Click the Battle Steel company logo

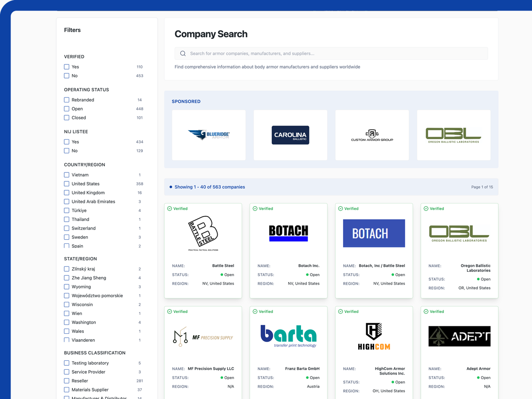(x=203, y=234)
